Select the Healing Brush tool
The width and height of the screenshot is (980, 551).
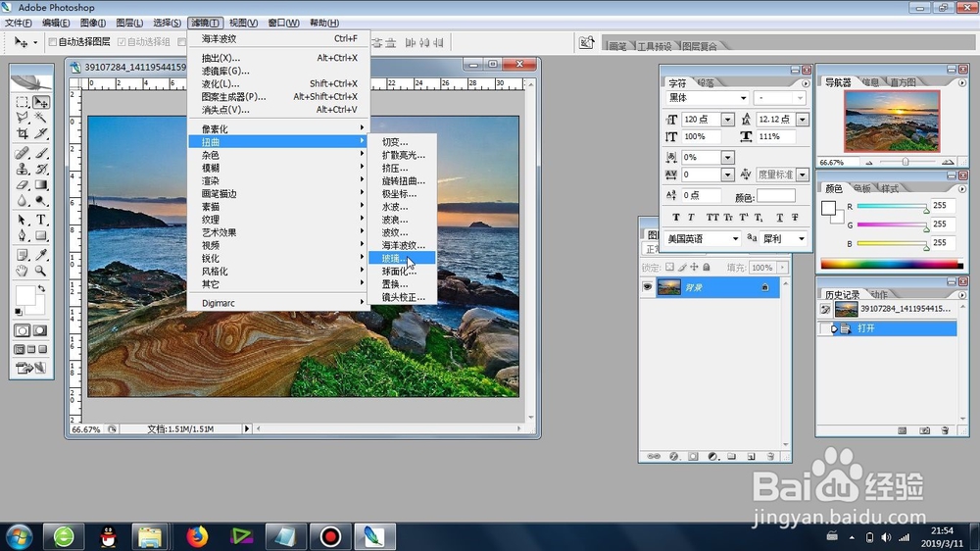[x=23, y=153]
